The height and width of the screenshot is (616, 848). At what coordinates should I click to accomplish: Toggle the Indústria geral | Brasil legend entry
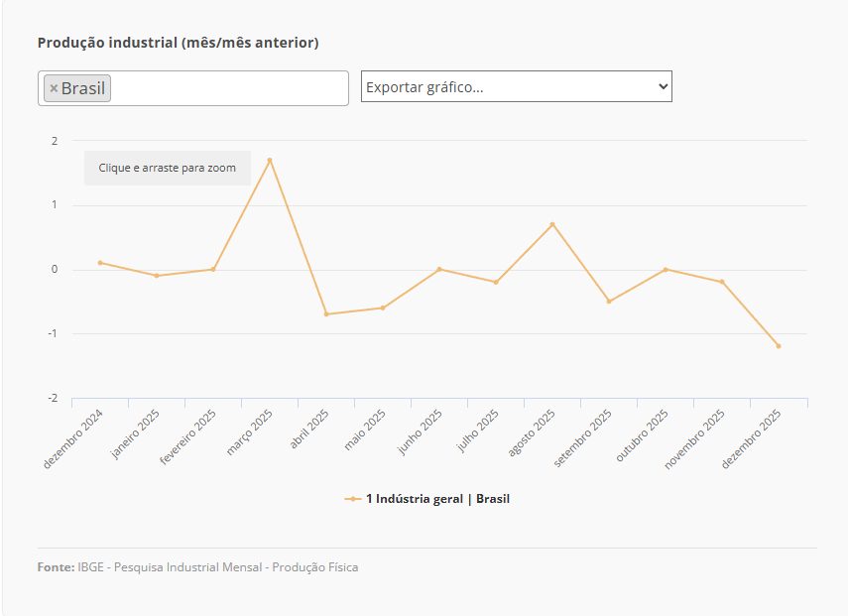437,499
